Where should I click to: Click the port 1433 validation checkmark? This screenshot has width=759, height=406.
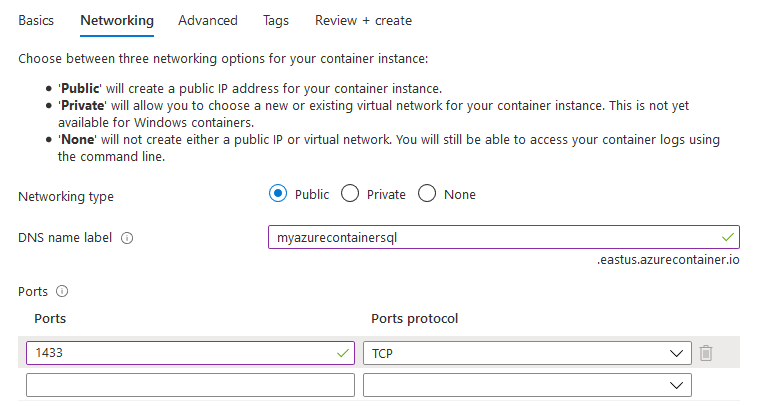pos(343,353)
